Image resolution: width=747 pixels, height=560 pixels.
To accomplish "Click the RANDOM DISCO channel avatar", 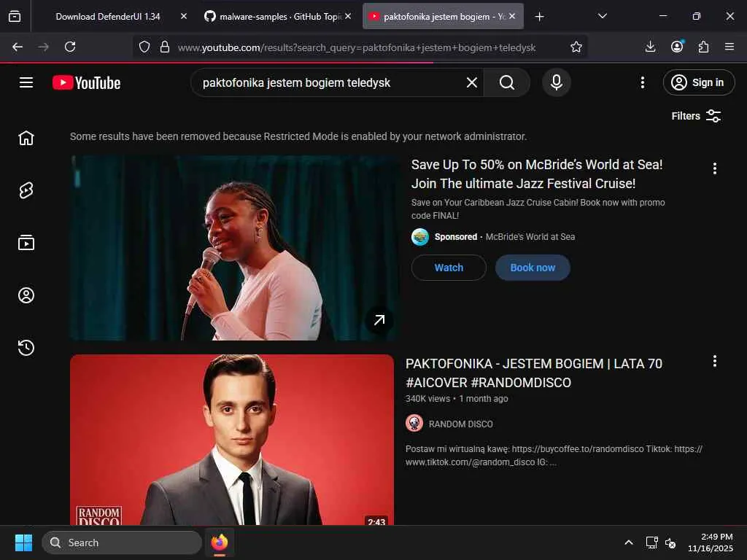I will click(x=414, y=424).
